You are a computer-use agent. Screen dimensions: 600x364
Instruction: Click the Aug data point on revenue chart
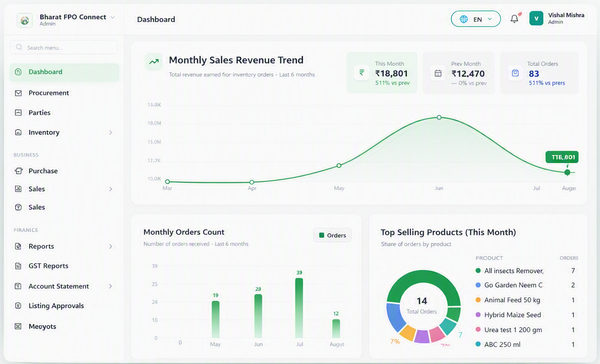point(567,172)
